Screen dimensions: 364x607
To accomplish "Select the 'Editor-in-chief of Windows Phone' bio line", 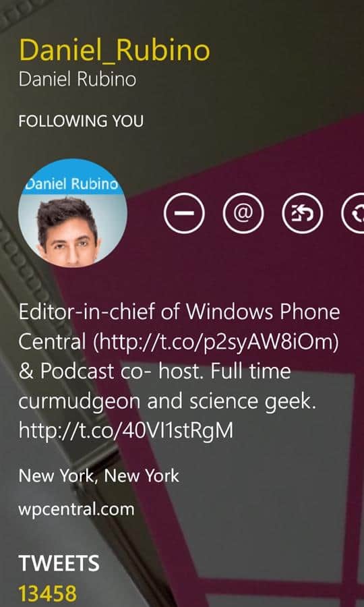I will (179, 312).
